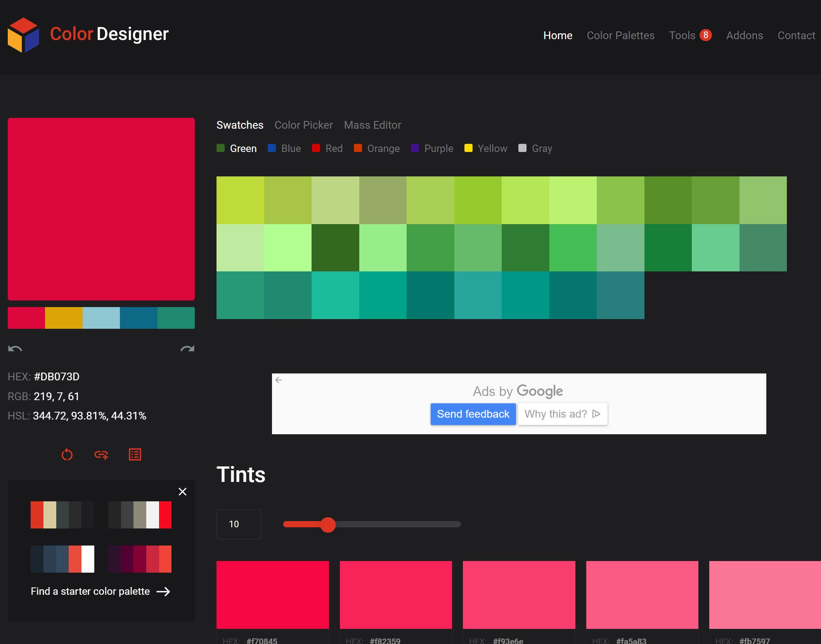Click the Color Designer cube logo

(x=23, y=35)
